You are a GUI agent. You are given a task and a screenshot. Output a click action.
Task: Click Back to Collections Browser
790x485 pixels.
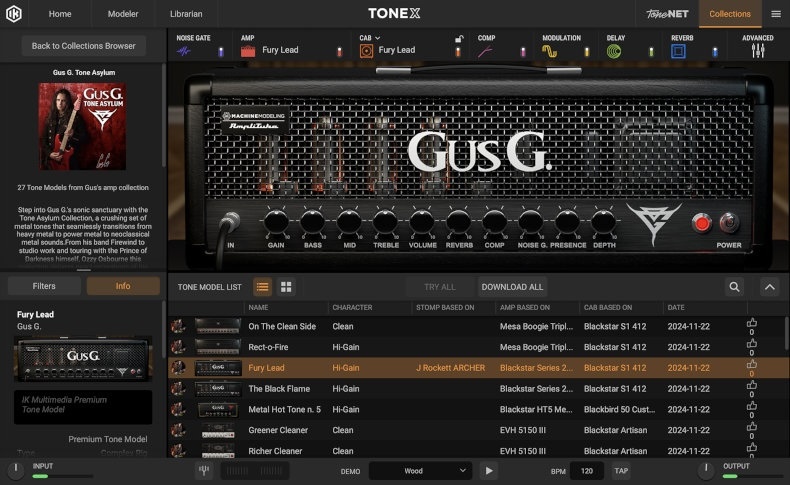click(84, 46)
